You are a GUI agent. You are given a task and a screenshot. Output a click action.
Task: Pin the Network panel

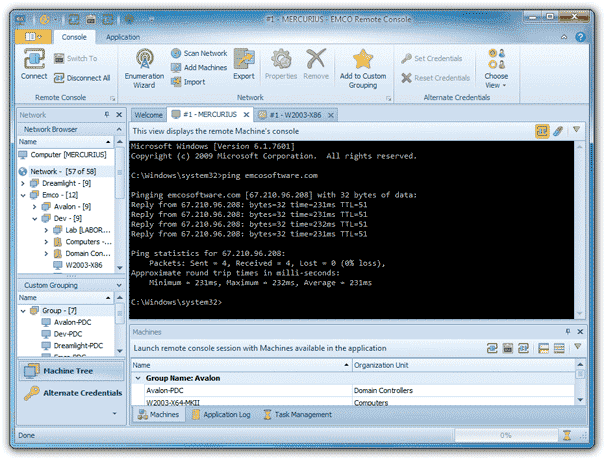pyautogui.click(x=107, y=114)
